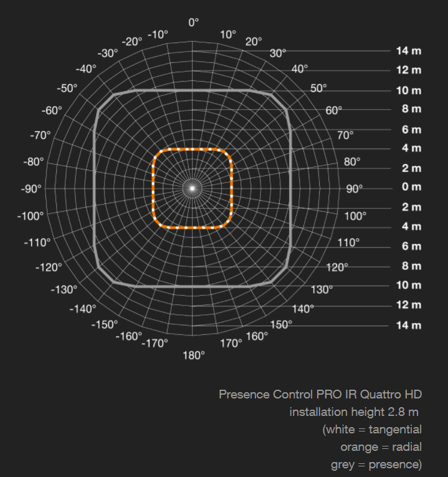This screenshot has width=448, height=477.
Task: Select the 170° angle label
Action: click(x=231, y=343)
